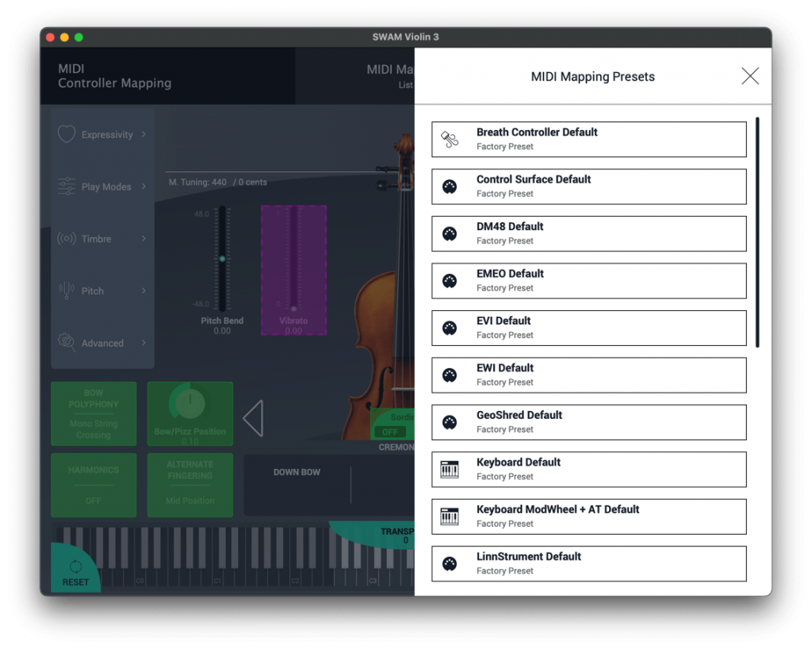Expand the Advanced section arrow
812x649 pixels.
tap(144, 343)
